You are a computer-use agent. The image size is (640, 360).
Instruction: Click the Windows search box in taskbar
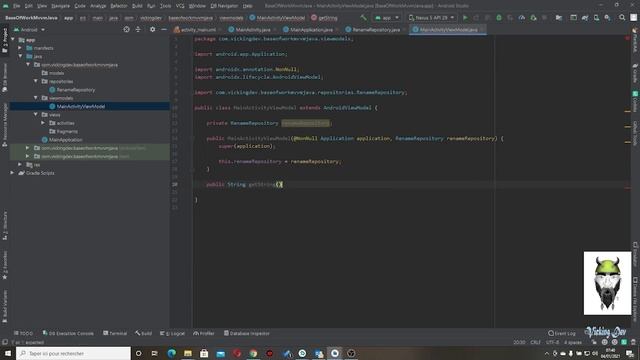click(73, 353)
